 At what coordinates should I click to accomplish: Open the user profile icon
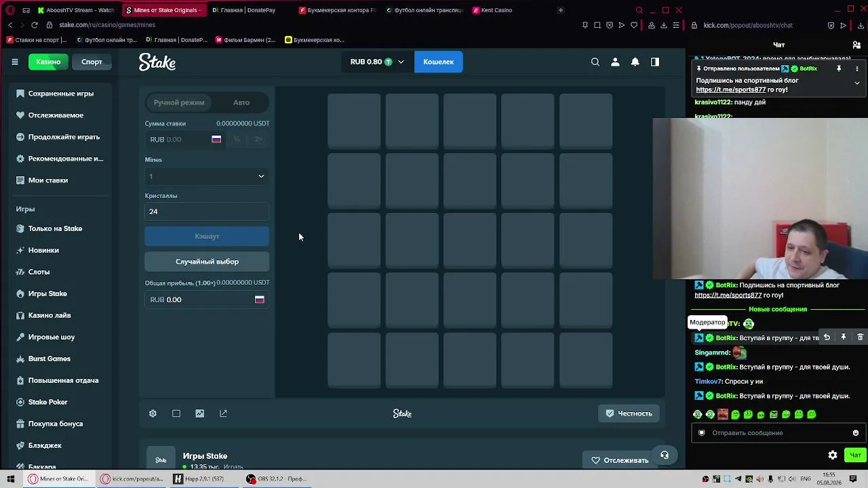[x=615, y=62]
